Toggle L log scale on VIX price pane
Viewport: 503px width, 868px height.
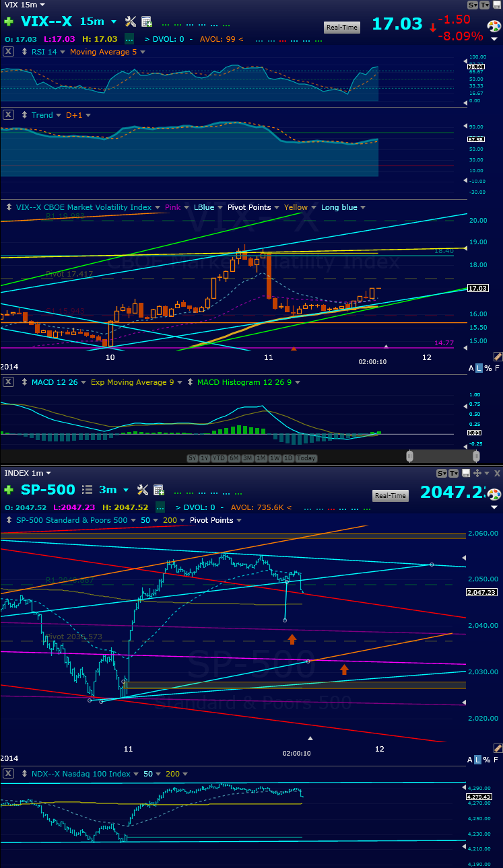click(x=479, y=368)
